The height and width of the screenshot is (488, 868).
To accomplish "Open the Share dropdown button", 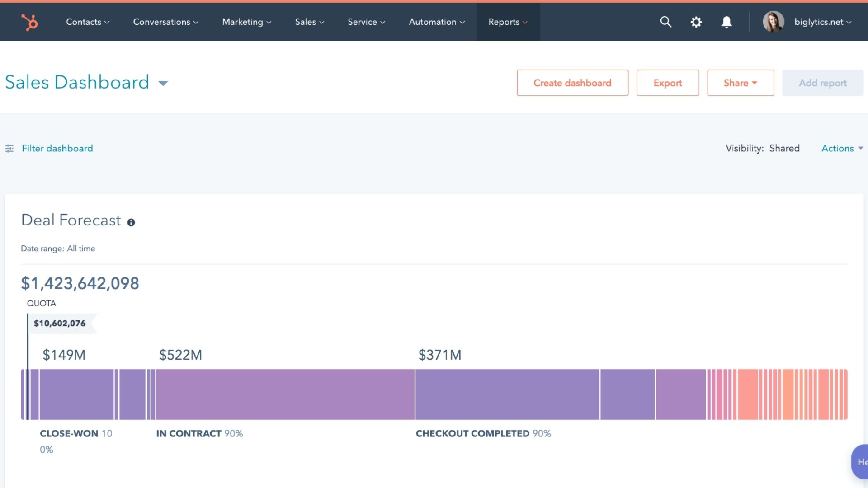I will (741, 83).
